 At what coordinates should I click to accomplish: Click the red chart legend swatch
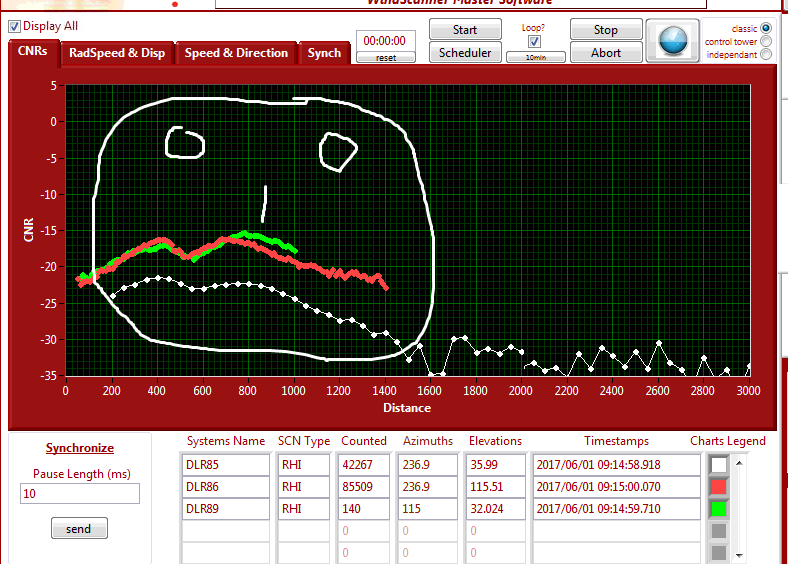(x=718, y=486)
